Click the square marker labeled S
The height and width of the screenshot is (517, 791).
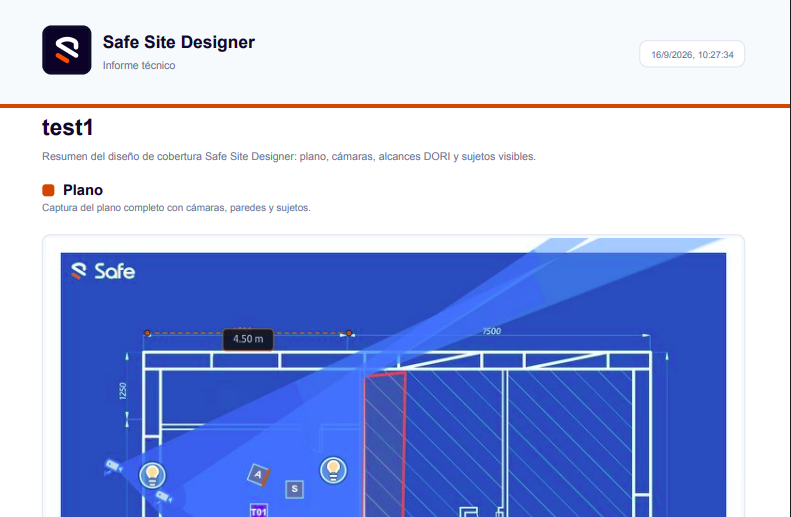click(295, 489)
